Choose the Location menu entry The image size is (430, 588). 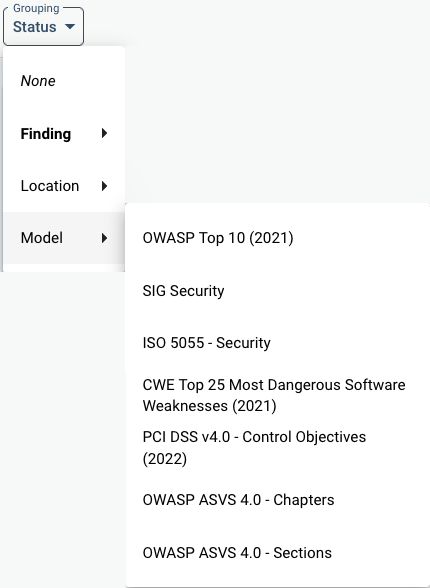[x=64, y=186]
